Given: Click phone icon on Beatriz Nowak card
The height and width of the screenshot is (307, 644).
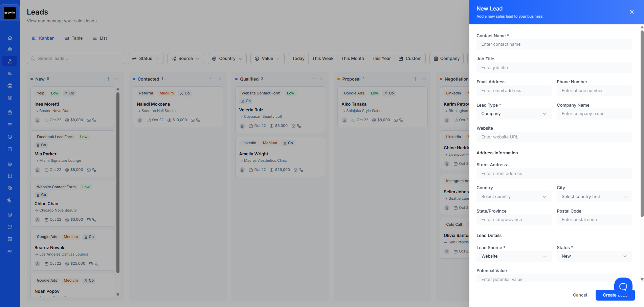Looking at the screenshot, I should [x=96, y=264].
